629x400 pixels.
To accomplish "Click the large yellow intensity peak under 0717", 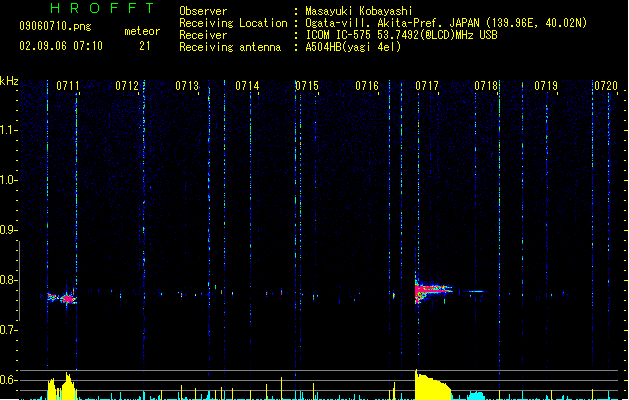I will pos(432,385).
